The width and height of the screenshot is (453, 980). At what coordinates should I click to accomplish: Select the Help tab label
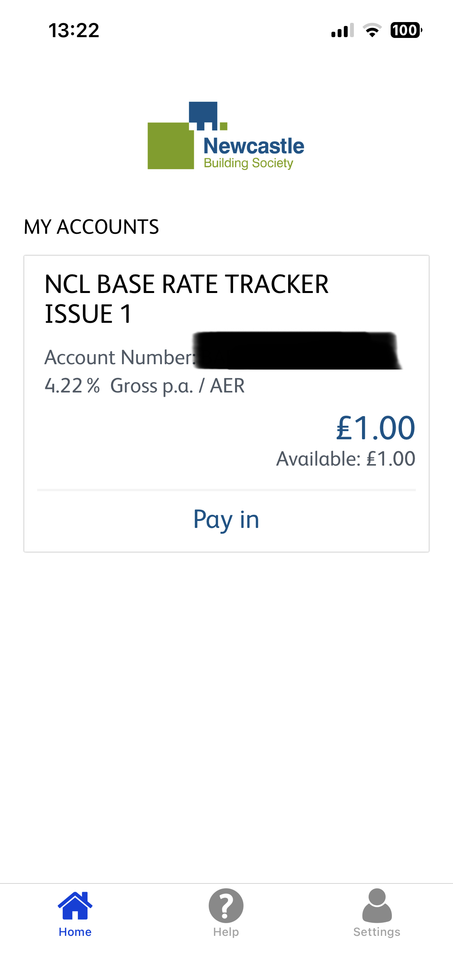pyautogui.click(x=226, y=932)
